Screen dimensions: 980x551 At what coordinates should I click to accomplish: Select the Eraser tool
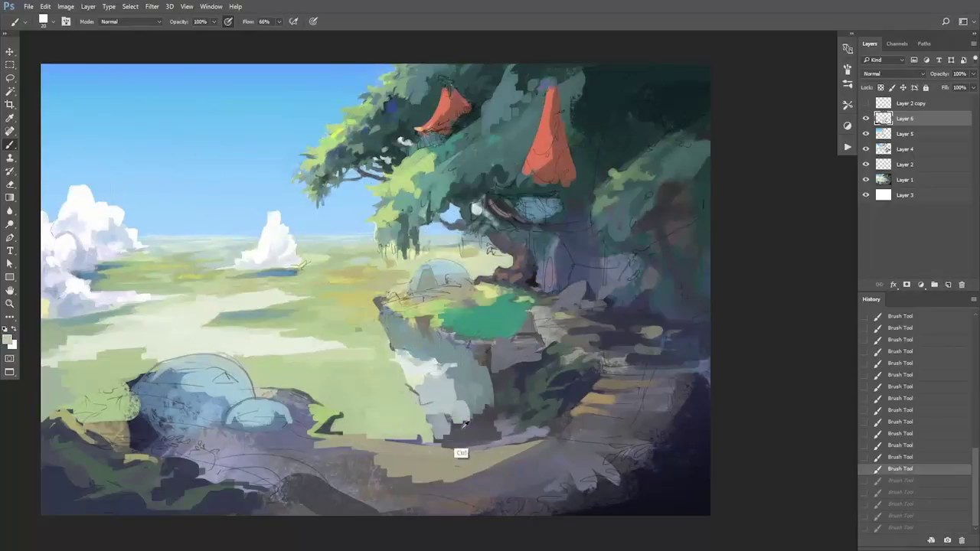(x=10, y=184)
